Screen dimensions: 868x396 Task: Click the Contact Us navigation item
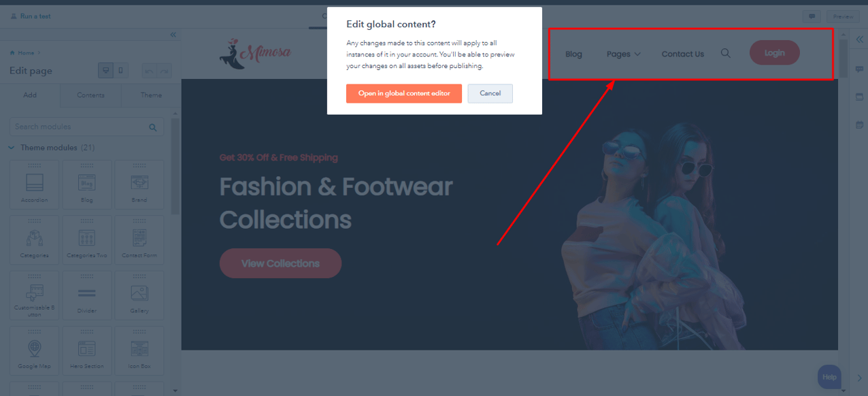(x=682, y=54)
